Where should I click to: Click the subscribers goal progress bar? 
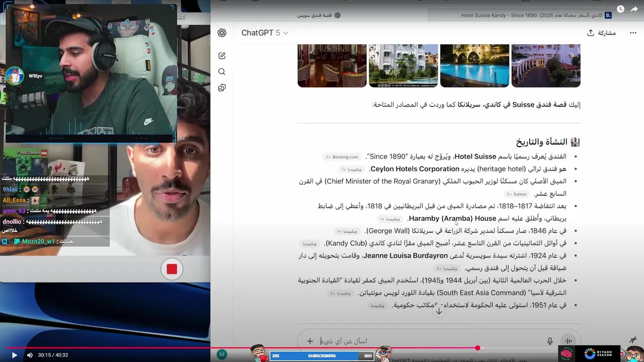point(321,355)
